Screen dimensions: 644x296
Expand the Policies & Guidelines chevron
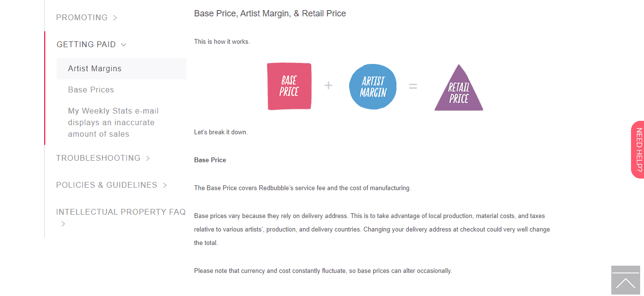point(164,185)
